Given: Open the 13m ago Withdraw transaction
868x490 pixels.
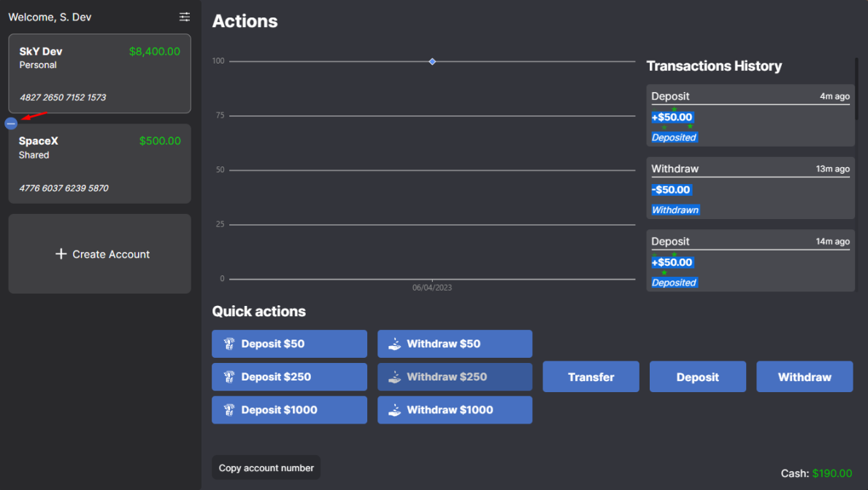Looking at the screenshot, I should 750,188.
